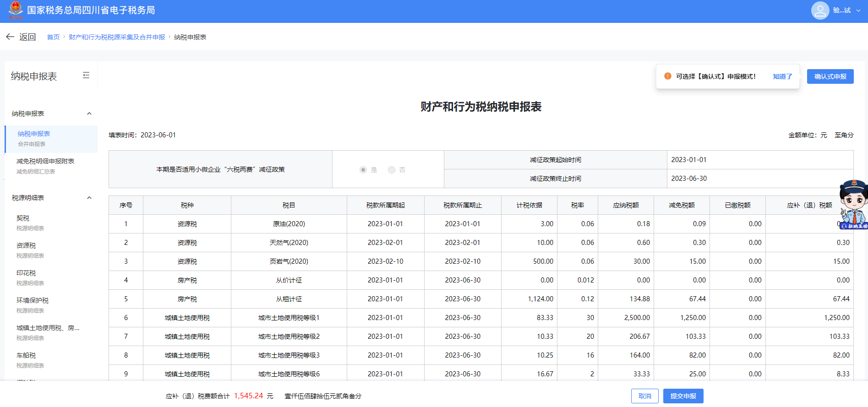Select the 否 radio button

(x=392, y=170)
